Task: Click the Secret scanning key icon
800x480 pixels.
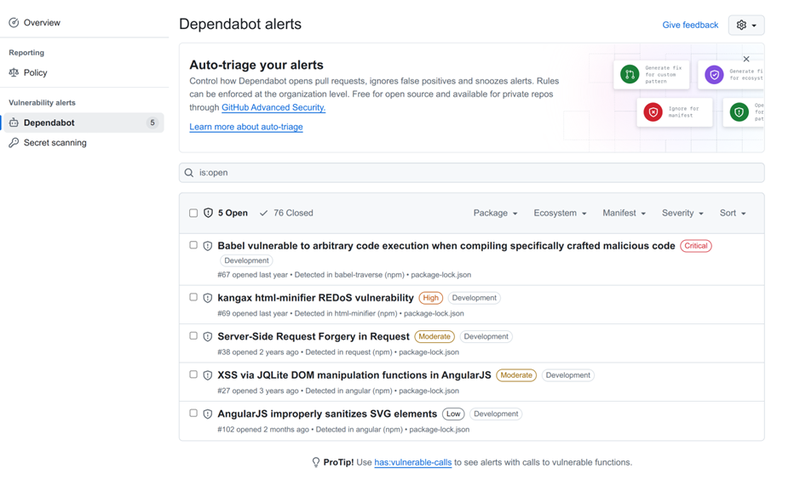Action: (14, 143)
